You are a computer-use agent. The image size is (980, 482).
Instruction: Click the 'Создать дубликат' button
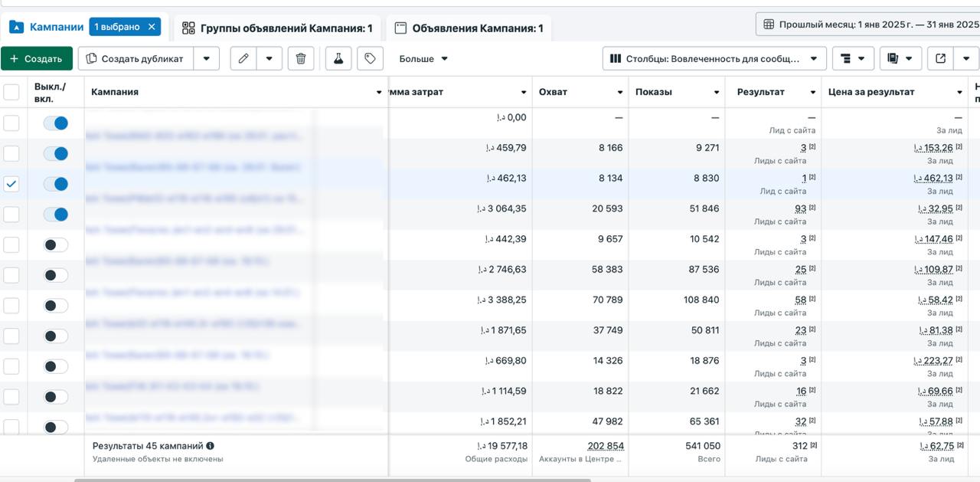[x=136, y=58]
